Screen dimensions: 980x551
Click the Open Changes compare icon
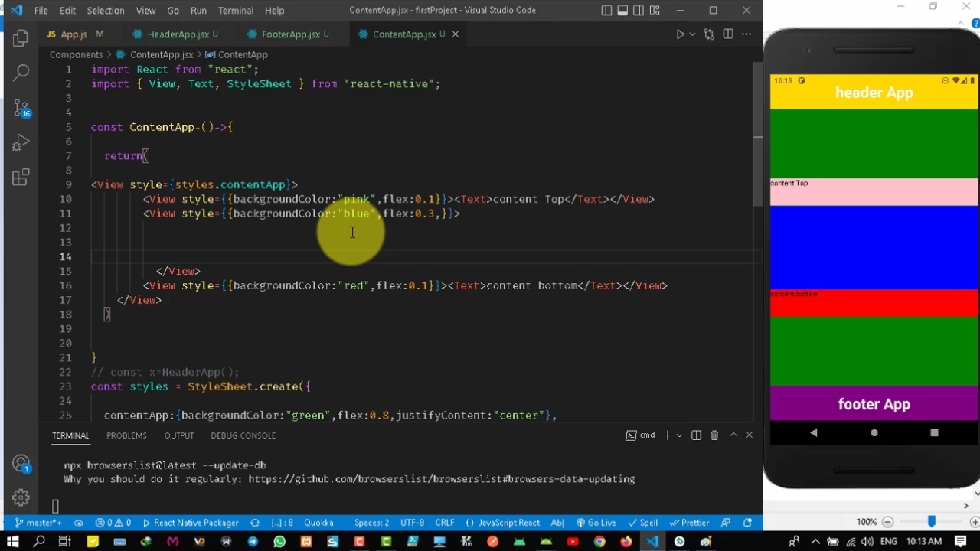tap(709, 34)
